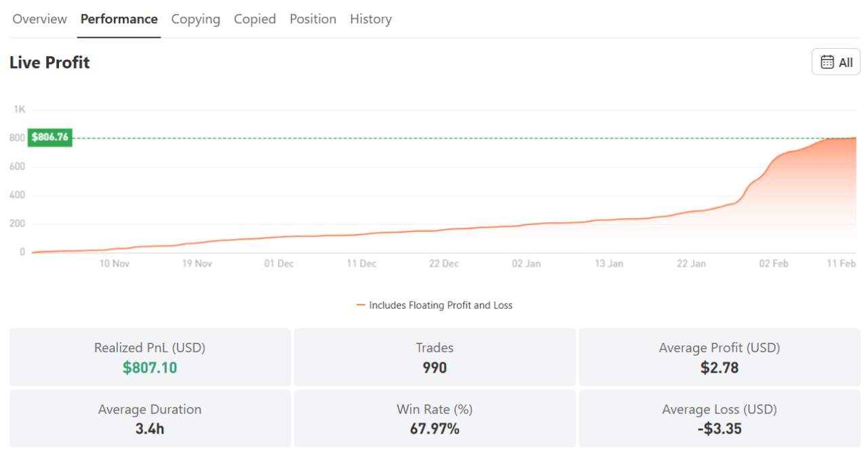View the History tab
The image size is (868, 456).
pos(370,19)
